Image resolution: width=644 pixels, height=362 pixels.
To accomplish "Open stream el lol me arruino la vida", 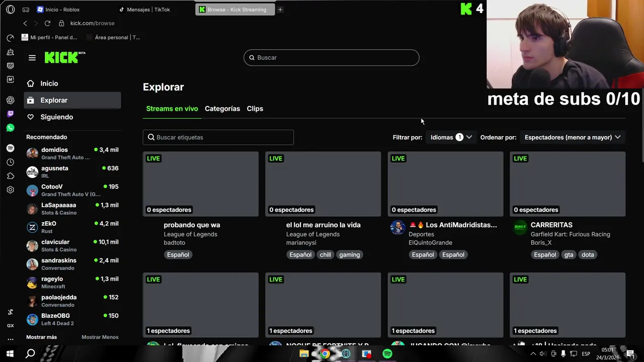I will [324, 225].
